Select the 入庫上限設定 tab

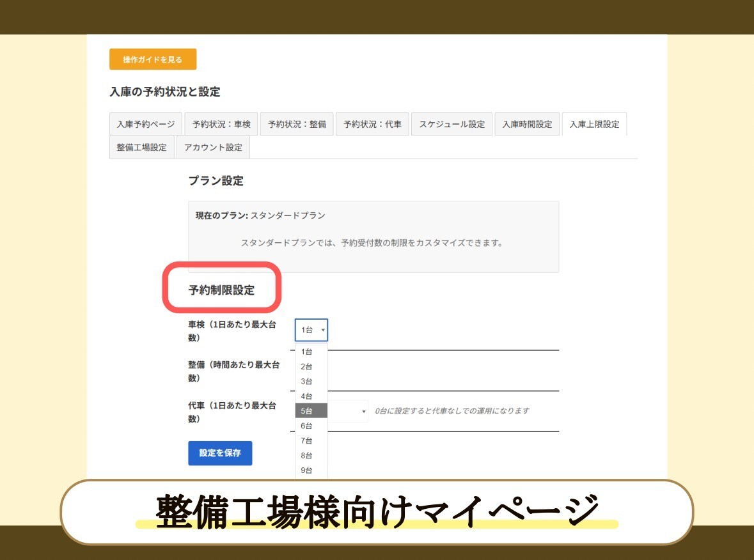tap(594, 124)
